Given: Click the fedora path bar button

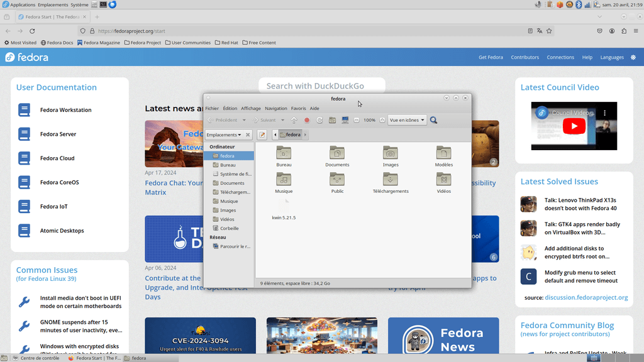Looking at the screenshot, I should click(291, 134).
